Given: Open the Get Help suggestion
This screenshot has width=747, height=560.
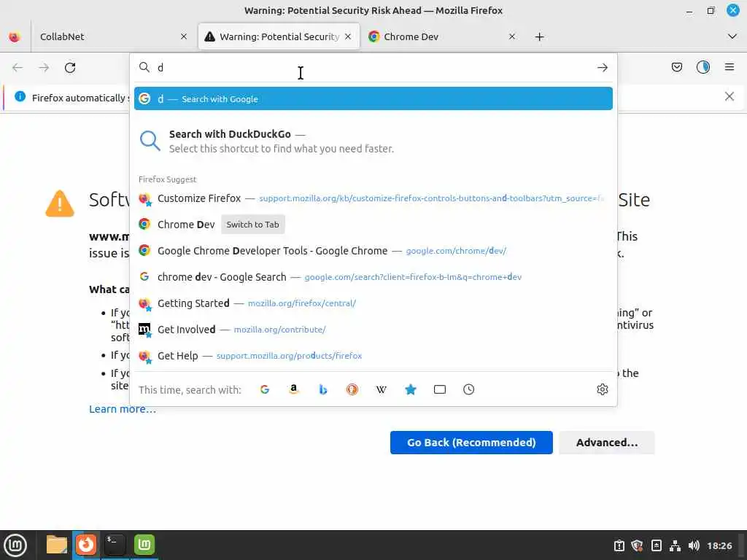Looking at the screenshot, I should pos(373,355).
